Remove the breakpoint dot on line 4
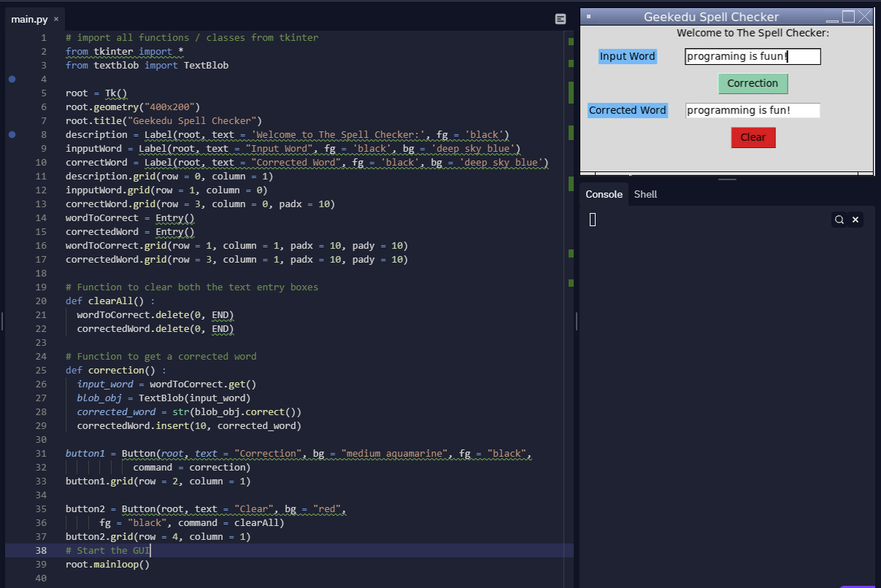The width and height of the screenshot is (881, 588). (x=12, y=79)
